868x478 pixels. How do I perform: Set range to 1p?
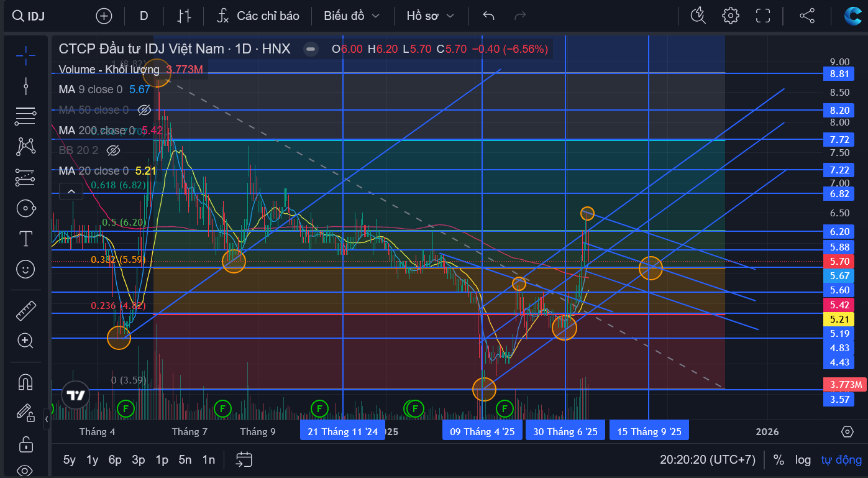[162, 460]
